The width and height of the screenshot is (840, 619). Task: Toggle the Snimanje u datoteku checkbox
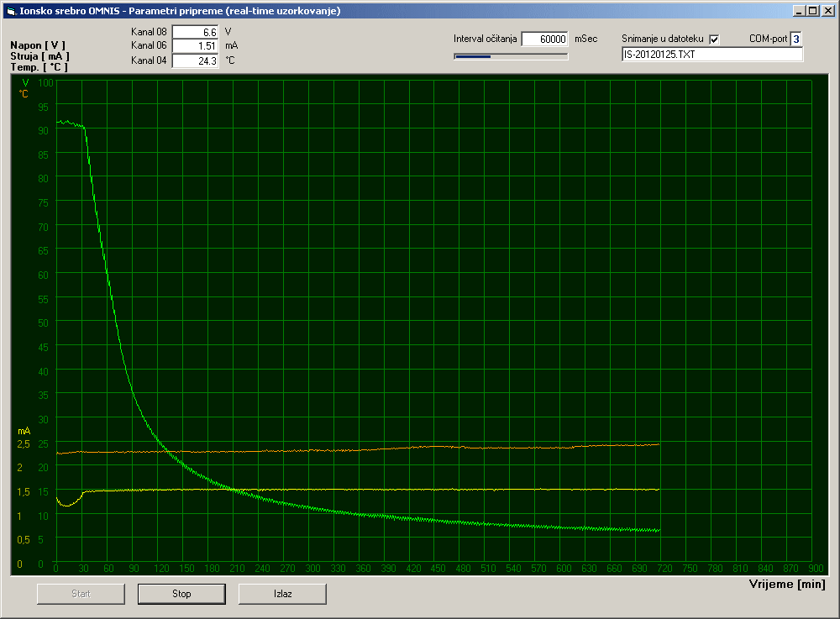point(714,39)
